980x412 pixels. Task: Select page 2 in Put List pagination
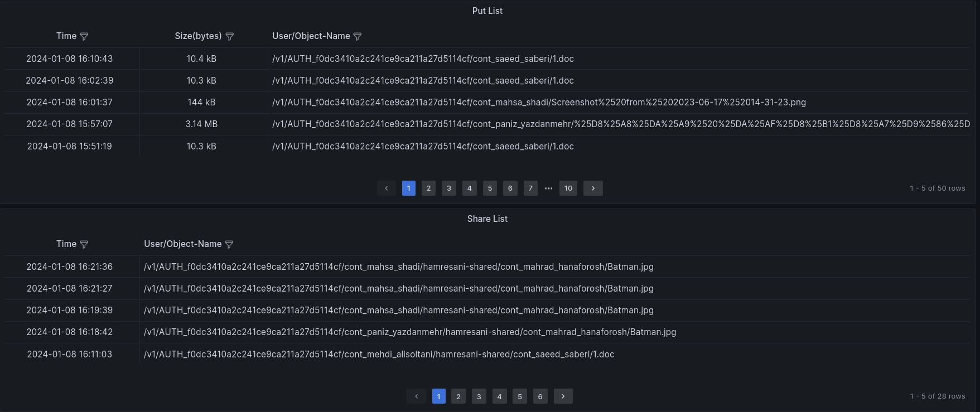pyautogui.click(x=428, y=188)
